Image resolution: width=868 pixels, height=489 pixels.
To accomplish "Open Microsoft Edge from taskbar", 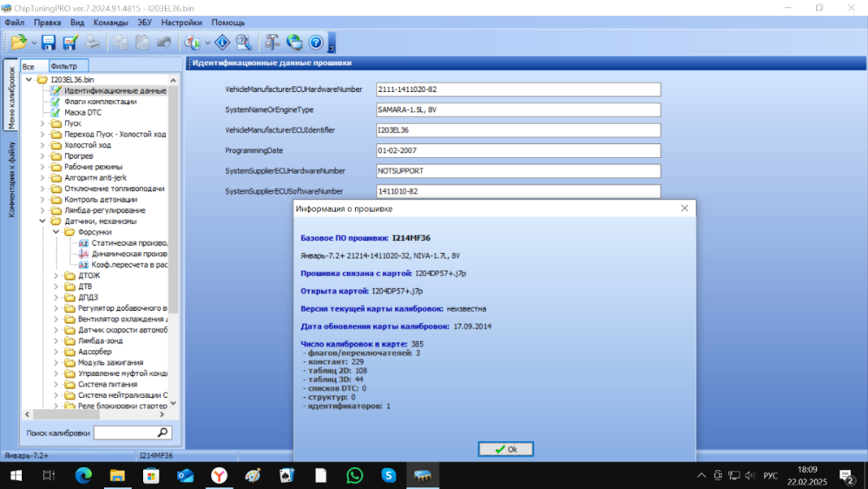I will (x=83, y=476).
